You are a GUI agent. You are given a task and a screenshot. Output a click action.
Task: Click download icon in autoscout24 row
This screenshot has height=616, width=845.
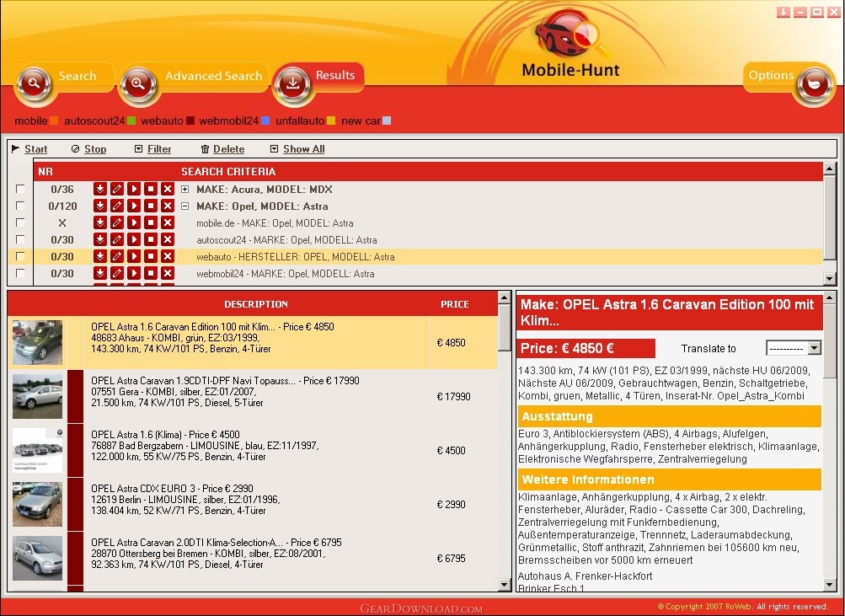[x=99, y=239]
